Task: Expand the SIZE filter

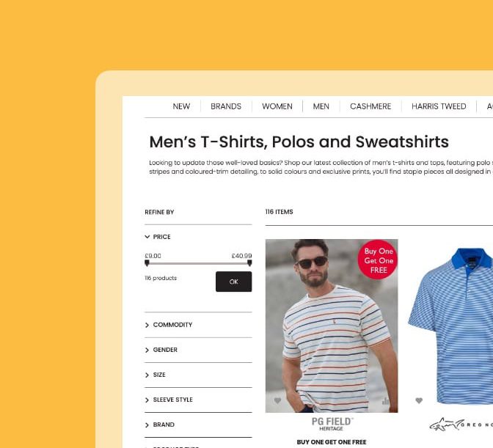Action: click(x=155, y=375)
